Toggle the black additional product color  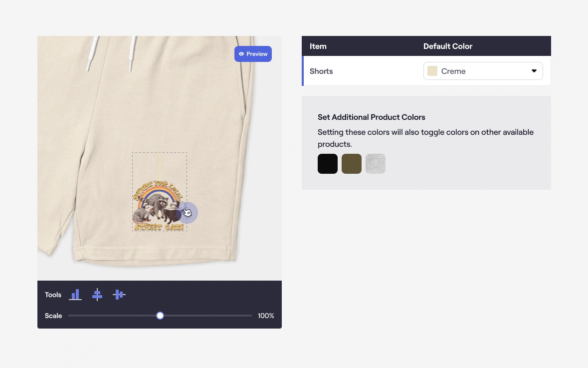click(328, 164)
